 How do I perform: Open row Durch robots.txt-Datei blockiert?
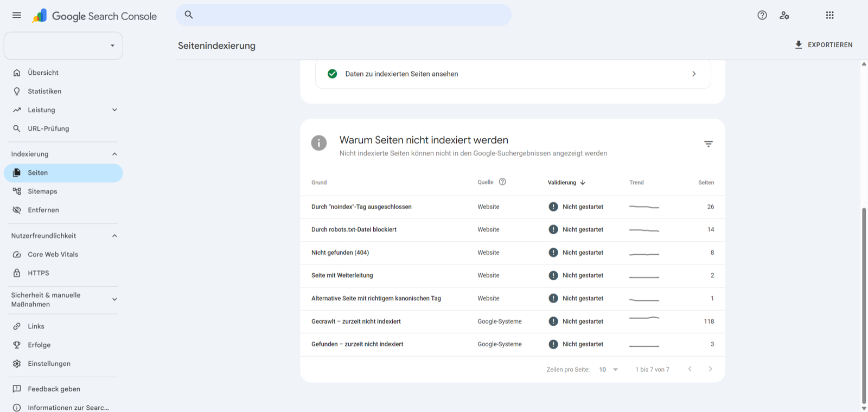pos(513,230)
